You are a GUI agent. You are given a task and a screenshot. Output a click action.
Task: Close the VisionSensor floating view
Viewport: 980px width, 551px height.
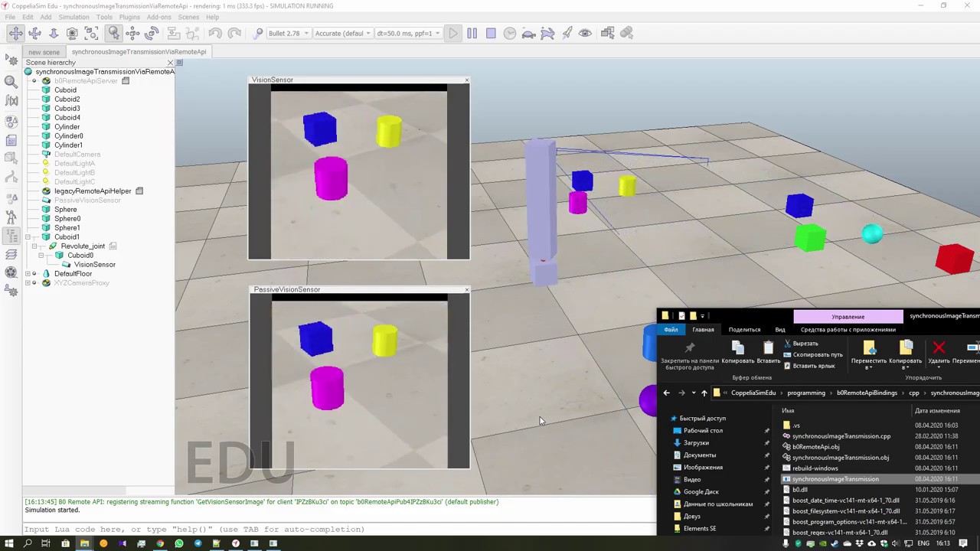click(x=466, y=80)
